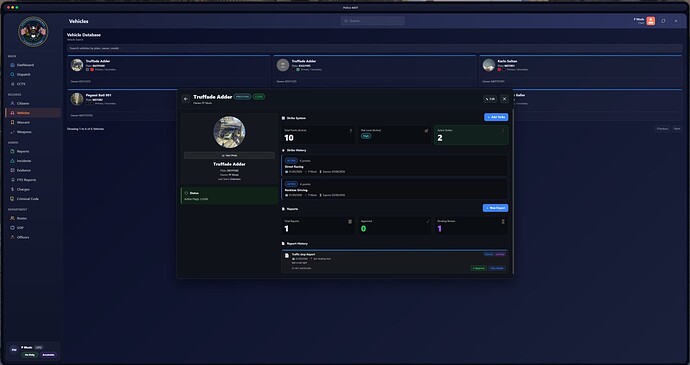Approve the Traffic stop Report

(x=478, y=268)
